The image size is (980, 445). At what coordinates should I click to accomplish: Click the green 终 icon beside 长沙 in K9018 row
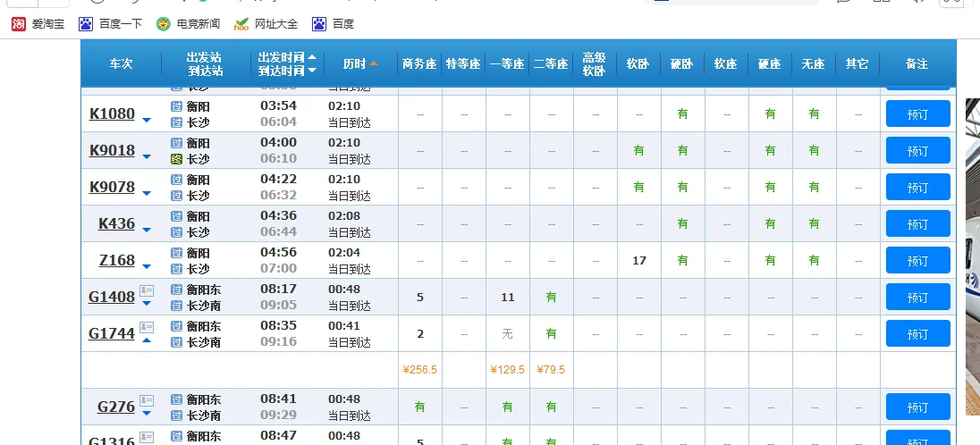click(x=177, y=159)
